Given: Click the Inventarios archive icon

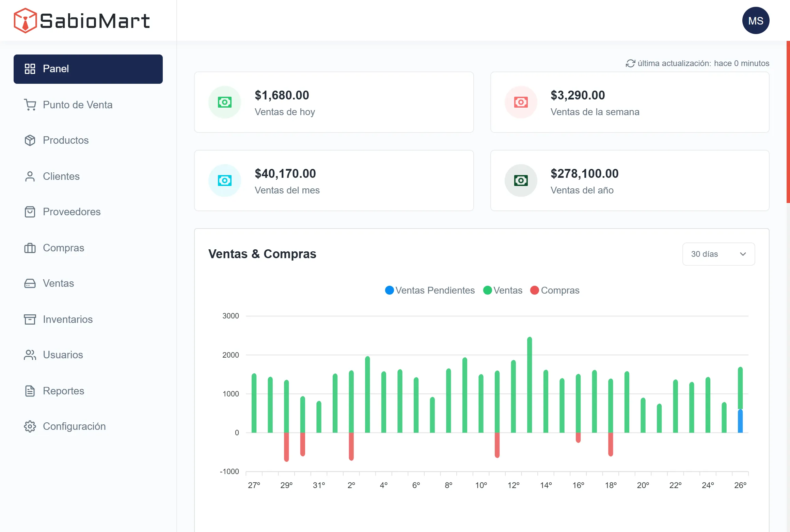Looking at the screenshot, I should [x=30, y=319].
